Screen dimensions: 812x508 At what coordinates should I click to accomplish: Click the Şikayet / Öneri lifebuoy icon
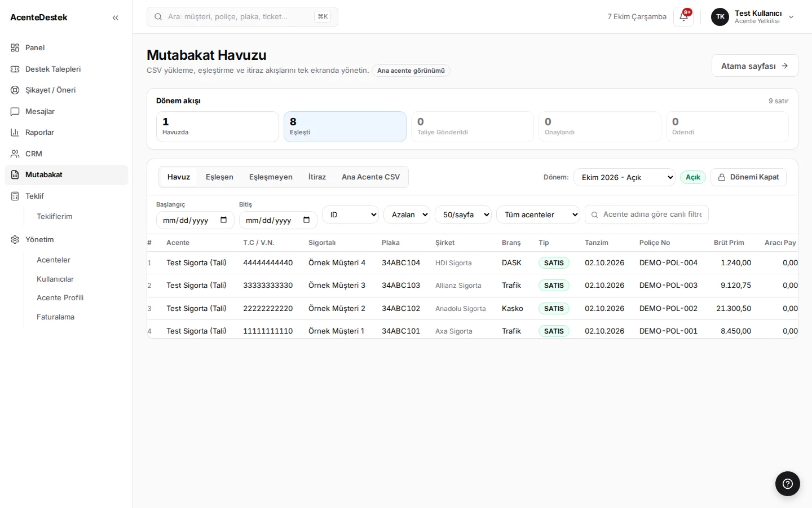(15, 90)
